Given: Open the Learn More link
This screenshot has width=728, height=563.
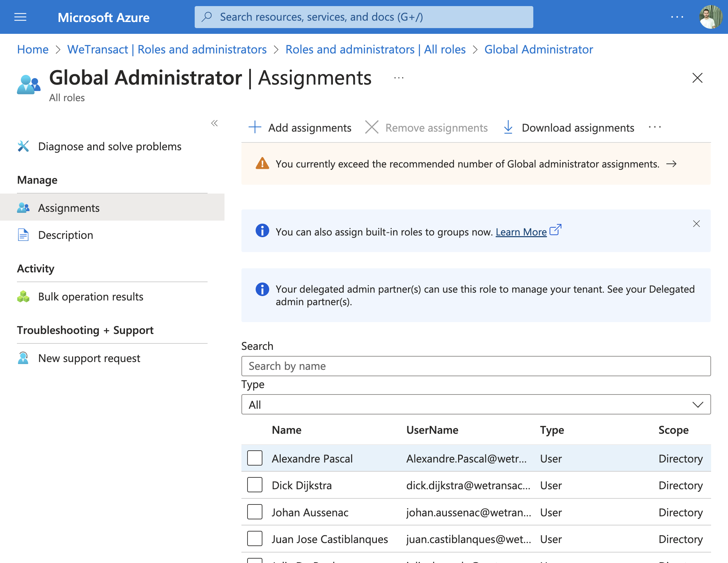Looking at the screenshot, I should tap(521, 232).
